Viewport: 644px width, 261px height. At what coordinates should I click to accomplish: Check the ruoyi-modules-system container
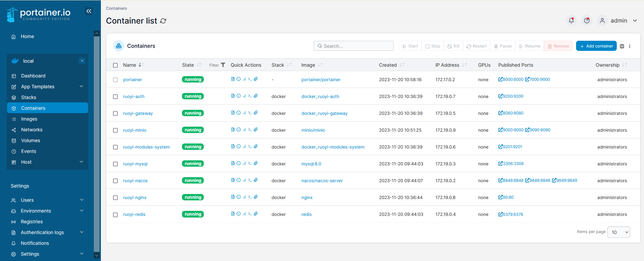point(115,147)
